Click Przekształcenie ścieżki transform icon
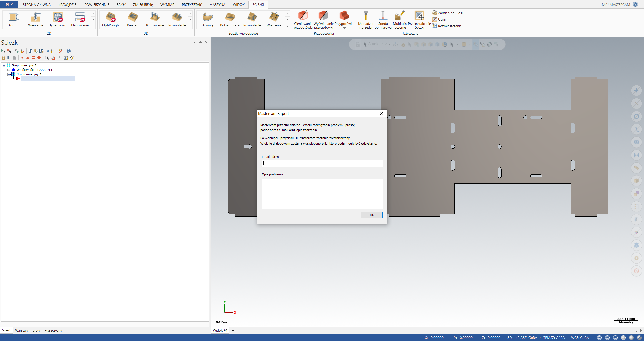 (419, 20)
